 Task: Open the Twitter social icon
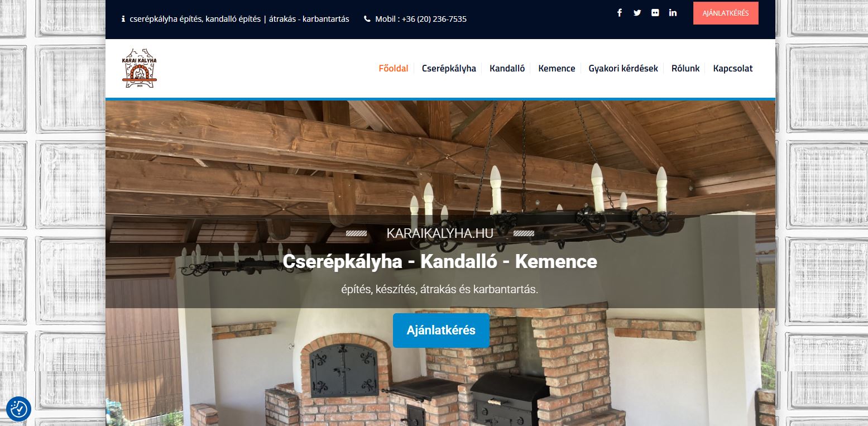point(637,13)
